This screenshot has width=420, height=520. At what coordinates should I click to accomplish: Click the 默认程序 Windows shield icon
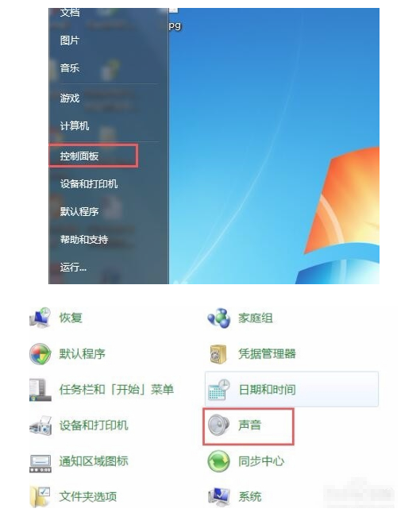(x=40, y=354)
